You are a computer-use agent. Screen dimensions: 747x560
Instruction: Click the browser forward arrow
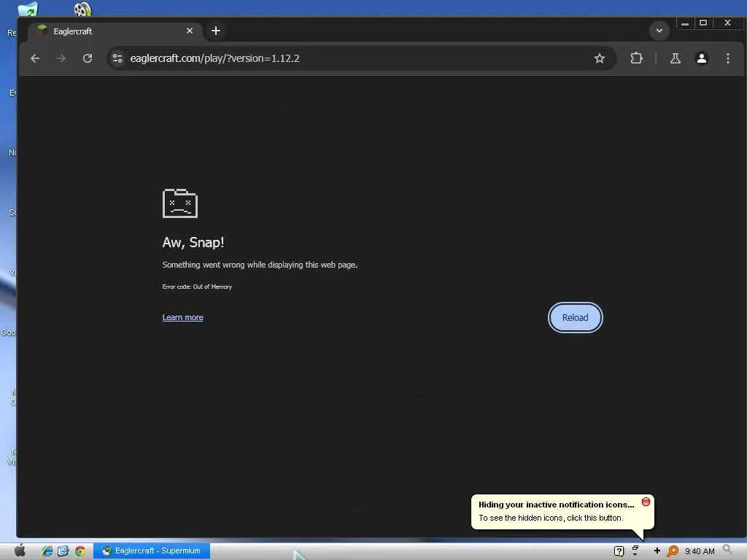(61, 58)
